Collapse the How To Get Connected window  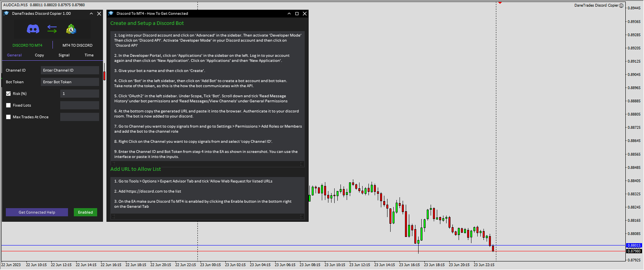[289, 14]
